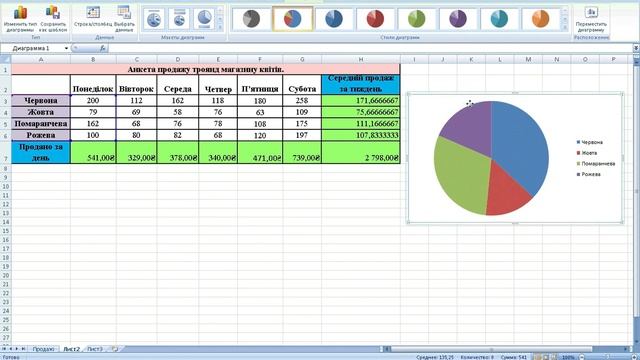Click the zoom level 100% in status bar
The width and height of the screenshot is (640, 360).
[x=568, y=357]
